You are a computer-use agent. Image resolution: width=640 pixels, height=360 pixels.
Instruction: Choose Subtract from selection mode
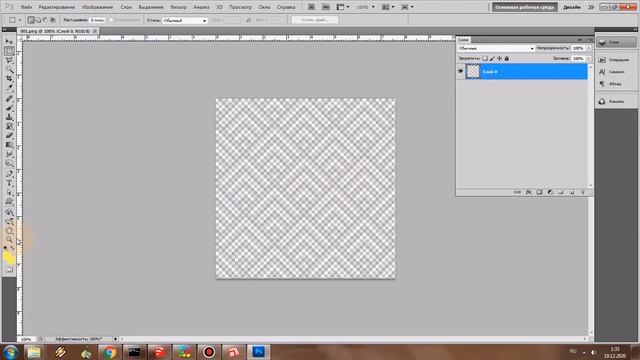(x=45, y=20)
